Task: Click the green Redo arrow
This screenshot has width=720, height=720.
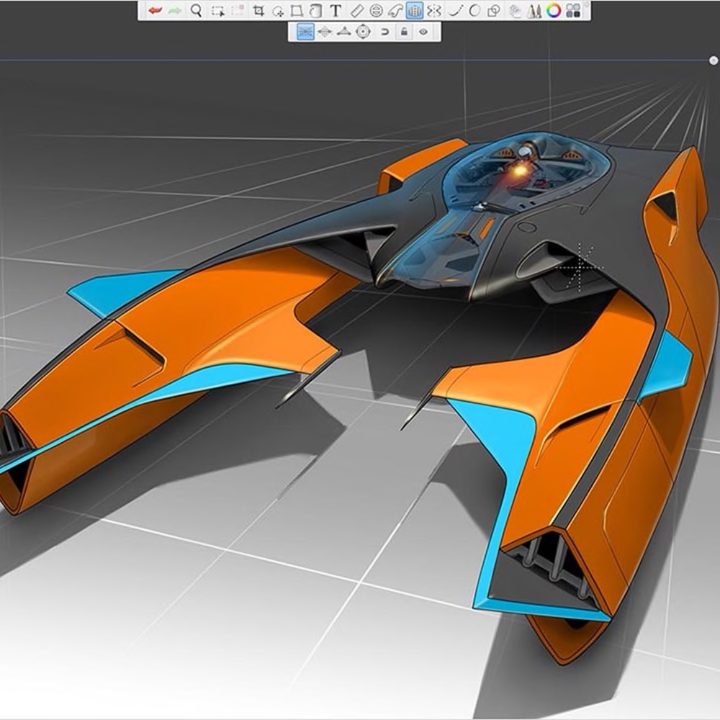Action: [x=175, y=11]
